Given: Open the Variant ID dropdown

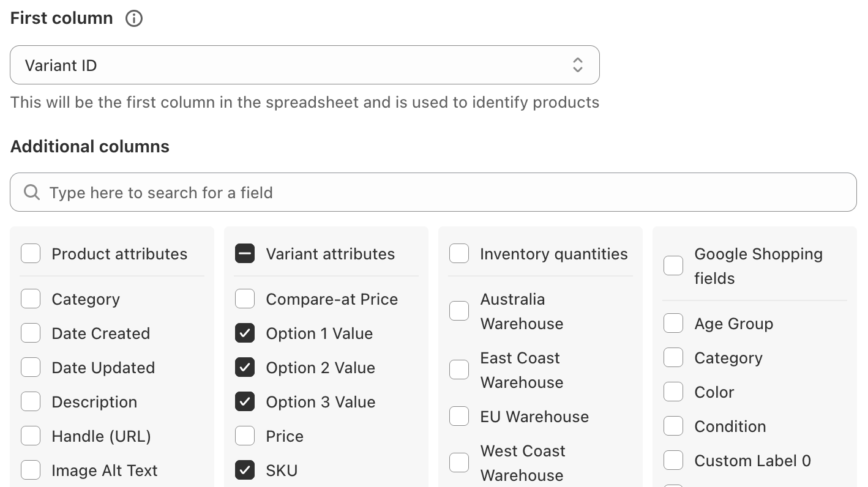Looking at the screenshot, I should pos(305,65).
